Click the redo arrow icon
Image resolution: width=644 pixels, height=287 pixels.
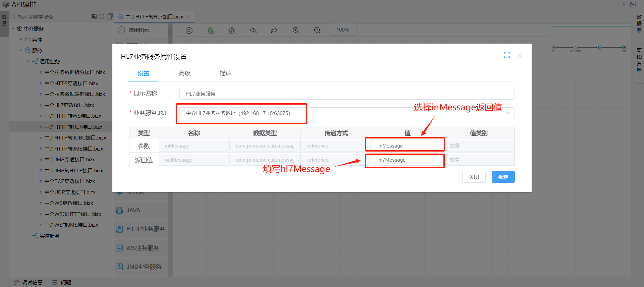pyautogui.click(x=274, y=31)
